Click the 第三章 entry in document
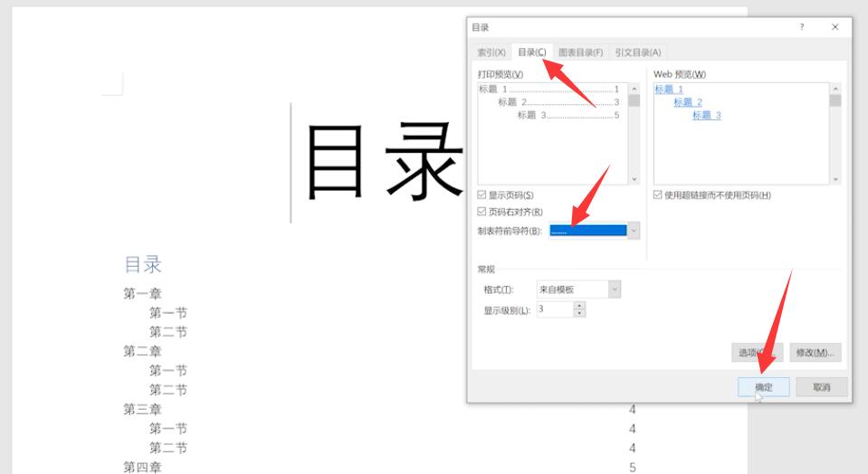868x474 pixels. pos(142,409)
